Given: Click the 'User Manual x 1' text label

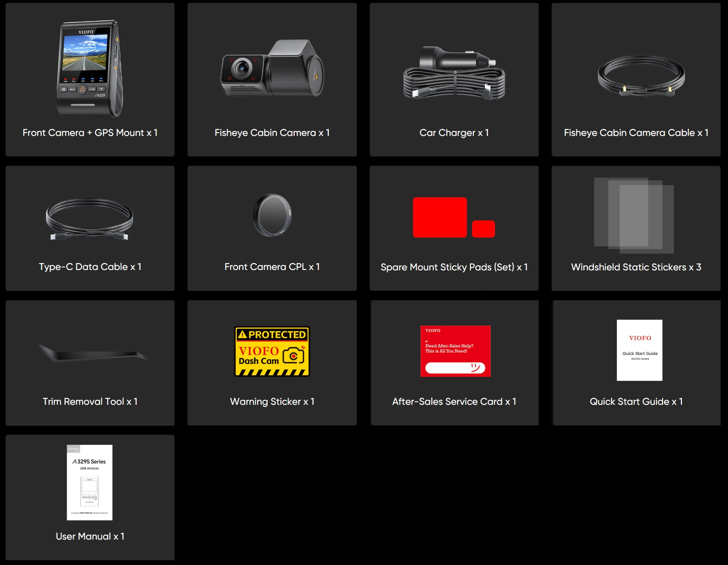Looking at the screenshot, I should tap(89, 536).
